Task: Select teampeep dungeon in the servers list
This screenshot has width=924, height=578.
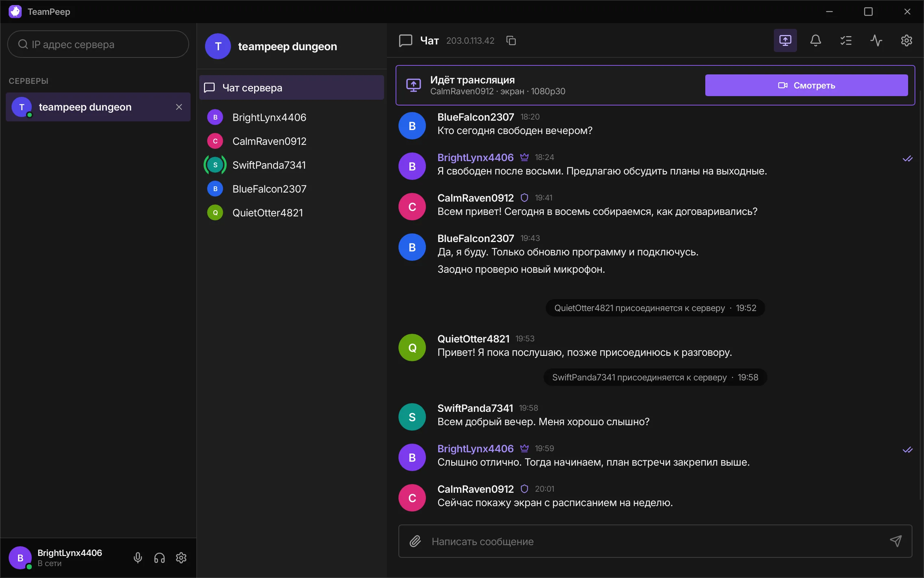Action: (98, 107)
